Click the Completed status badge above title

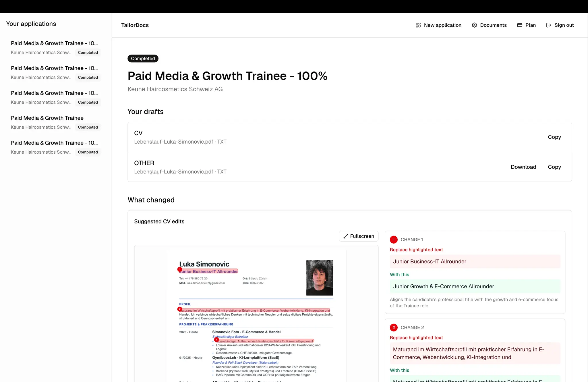[143, 59]
